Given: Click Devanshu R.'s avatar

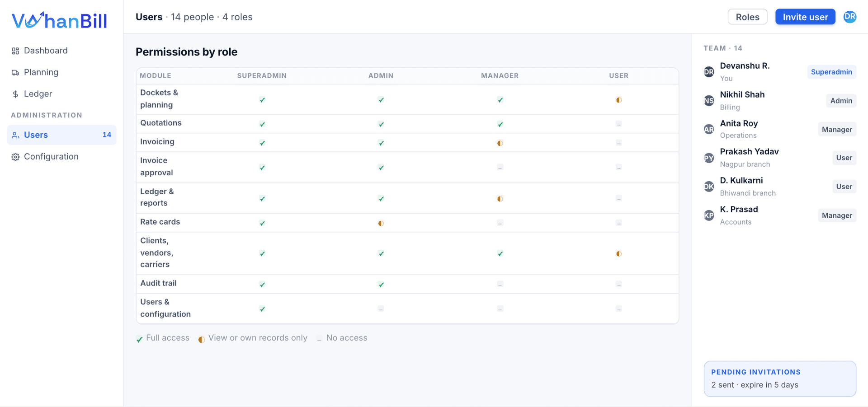Looking at the screenshot, I should pyautogui.click(x=709, y=72).
